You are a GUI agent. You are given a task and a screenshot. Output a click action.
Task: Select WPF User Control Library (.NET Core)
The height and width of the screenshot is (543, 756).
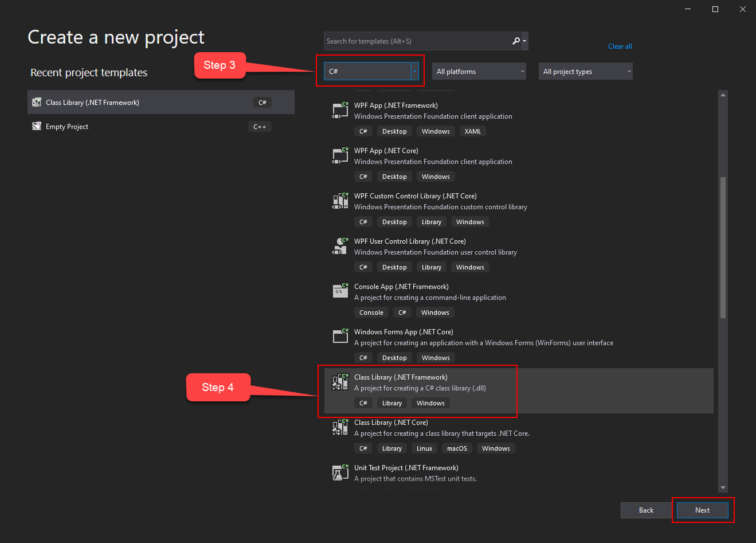(x=410, y=241)
